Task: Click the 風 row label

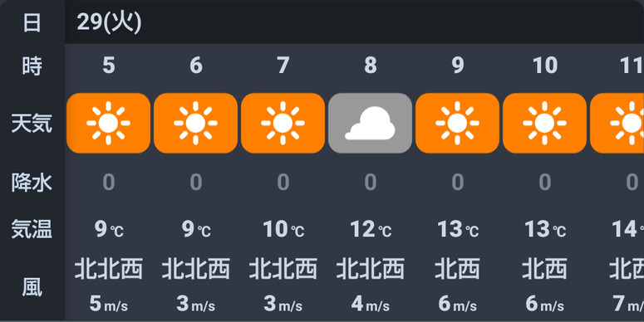Action: [x=32, y=287]
